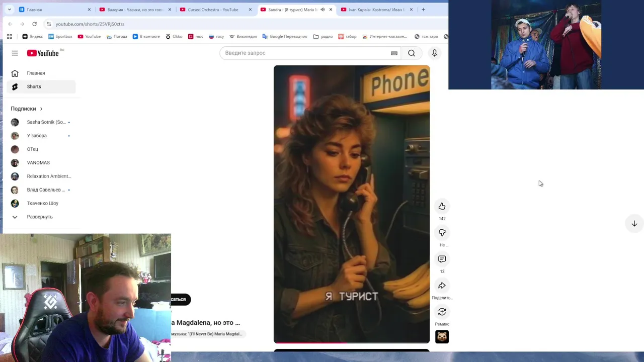Open the on-screen keyboard icon in search
The height and width of the screenshot is (362, 644).
click(394, 53)
